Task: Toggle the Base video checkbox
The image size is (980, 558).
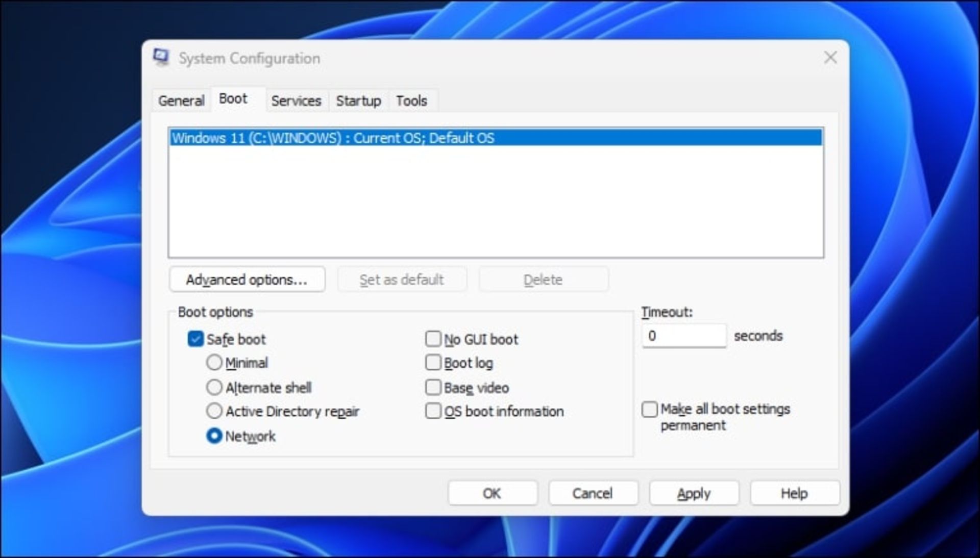Action: point(433,387)
